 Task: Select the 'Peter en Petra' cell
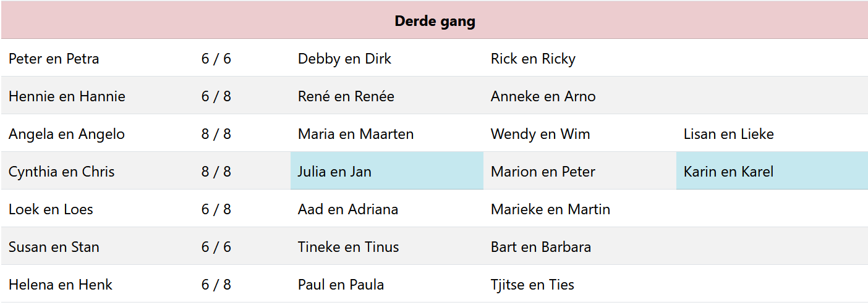(54, 59)
